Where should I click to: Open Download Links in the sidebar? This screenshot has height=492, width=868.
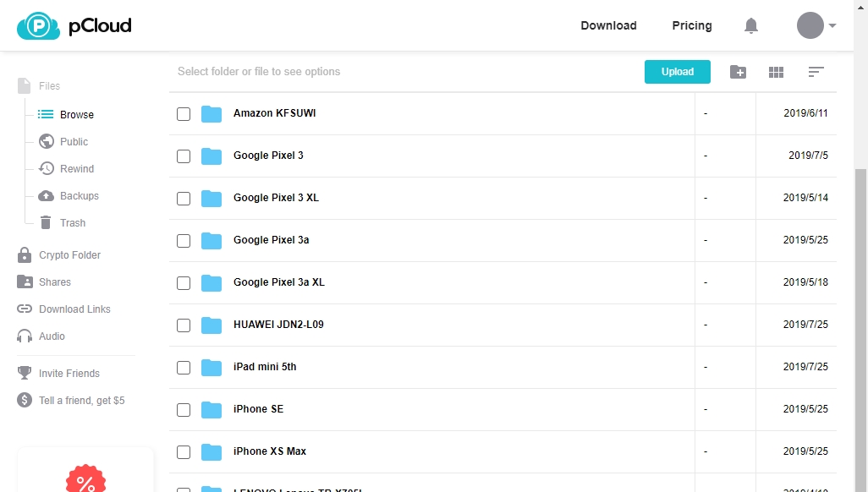click(74, 309)
